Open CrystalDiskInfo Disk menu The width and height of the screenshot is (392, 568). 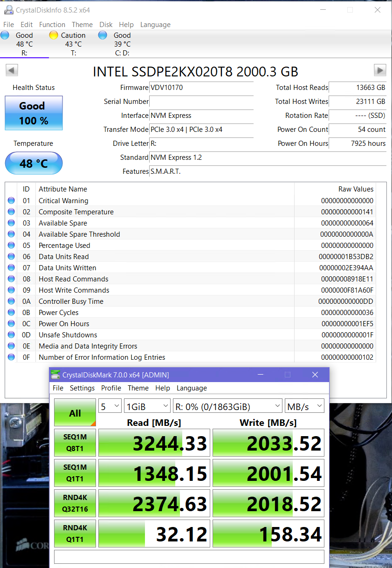(x=106, y=25)
